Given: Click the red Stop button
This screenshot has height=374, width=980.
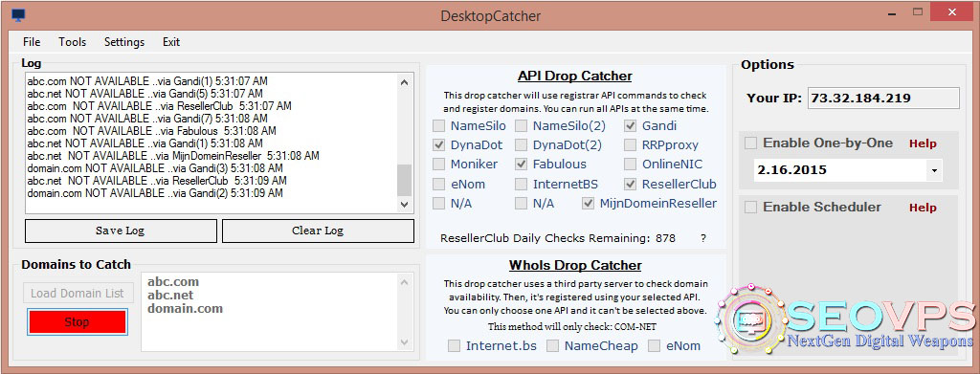Looking at the screenshot, I should [x=77, y=322].
